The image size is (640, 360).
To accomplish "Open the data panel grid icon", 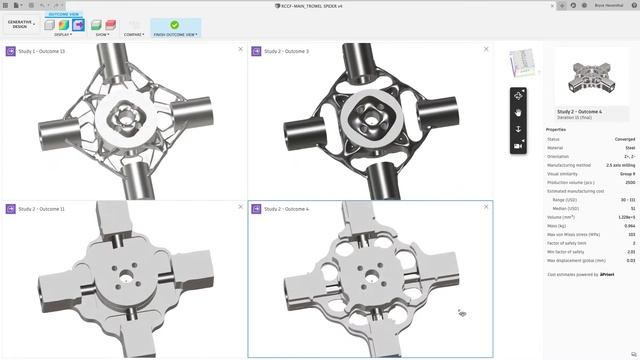I will (x=5, y=5).
